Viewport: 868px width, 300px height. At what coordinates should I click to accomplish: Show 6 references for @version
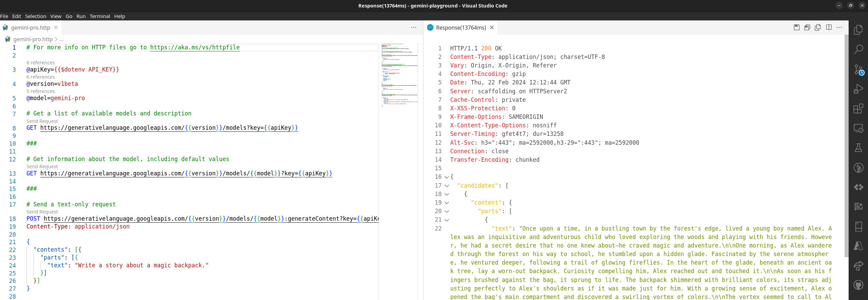point(40,77)
